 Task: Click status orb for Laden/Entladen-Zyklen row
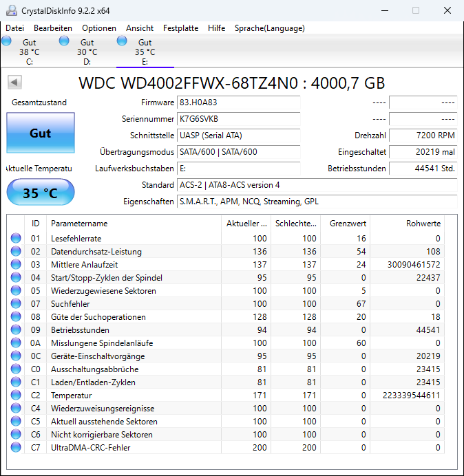16,382
